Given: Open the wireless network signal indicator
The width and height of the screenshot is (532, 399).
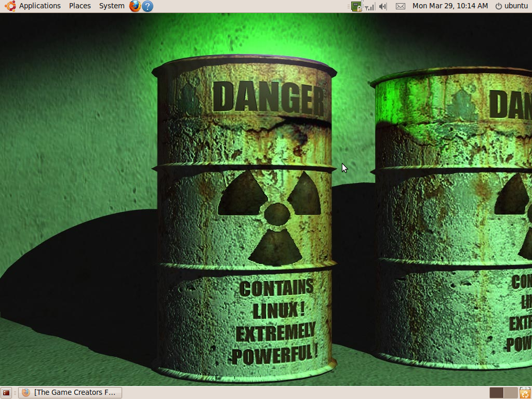Looking at the screenshot, I should [x=370, y=6].
